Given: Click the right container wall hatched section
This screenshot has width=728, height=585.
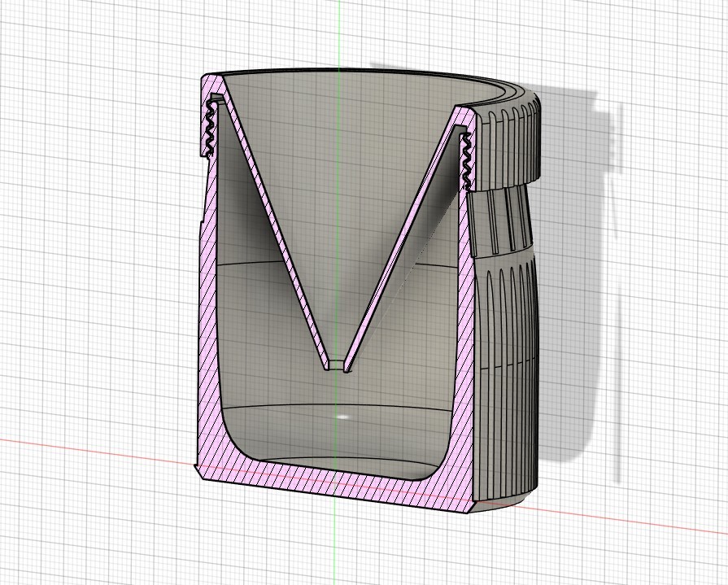Looking at the screenshot, I should (x=464, y=342).
